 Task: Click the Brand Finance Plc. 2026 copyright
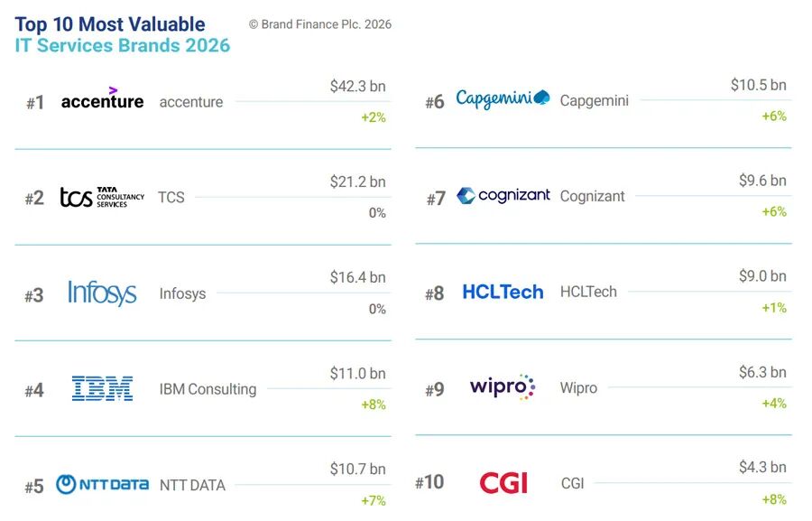[x=320, y=24]
